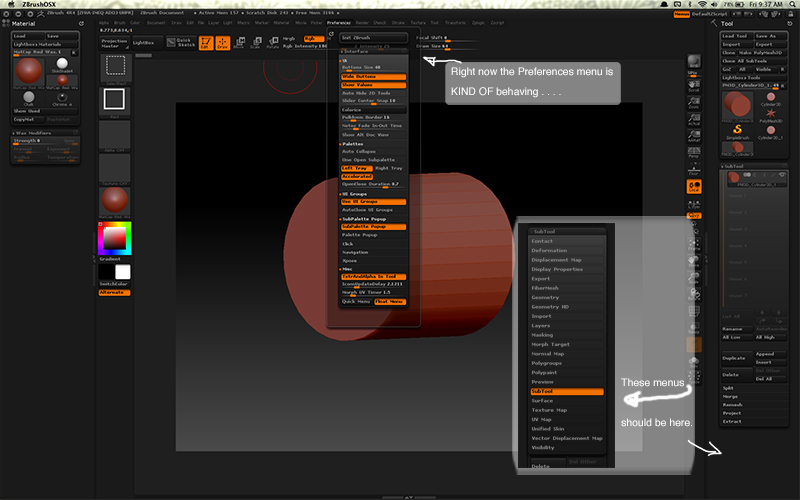
Task: Select the SimpleBrush tool icon
Action: tap(737, 132)
